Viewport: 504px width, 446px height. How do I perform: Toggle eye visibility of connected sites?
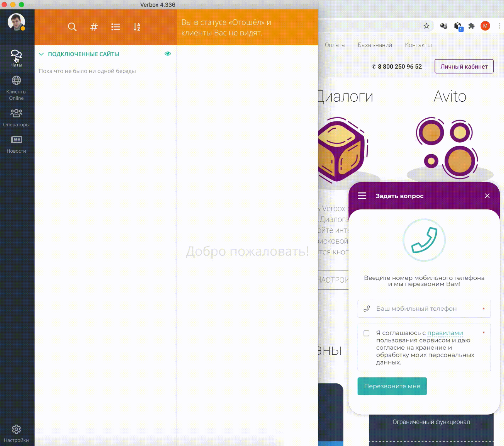click(x=168, y=54)
